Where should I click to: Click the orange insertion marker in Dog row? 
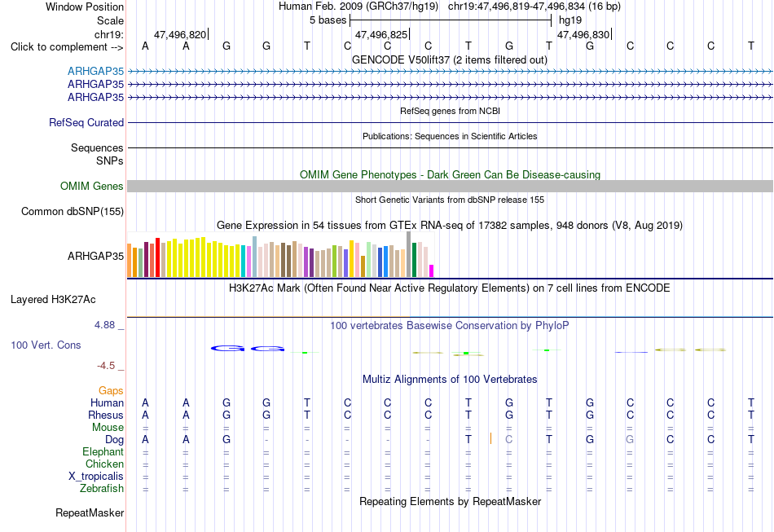click(490, 439)
